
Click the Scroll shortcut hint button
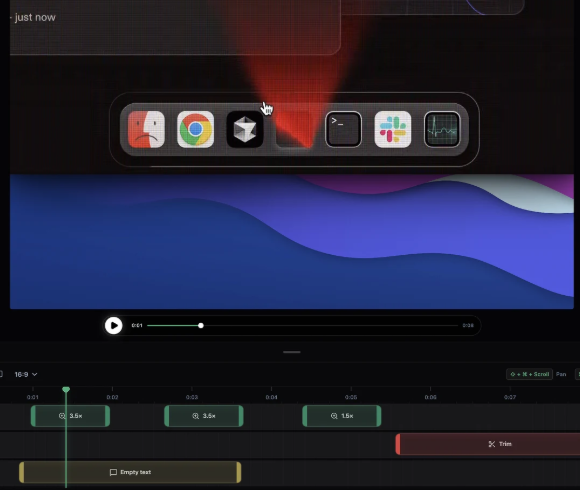529,374
